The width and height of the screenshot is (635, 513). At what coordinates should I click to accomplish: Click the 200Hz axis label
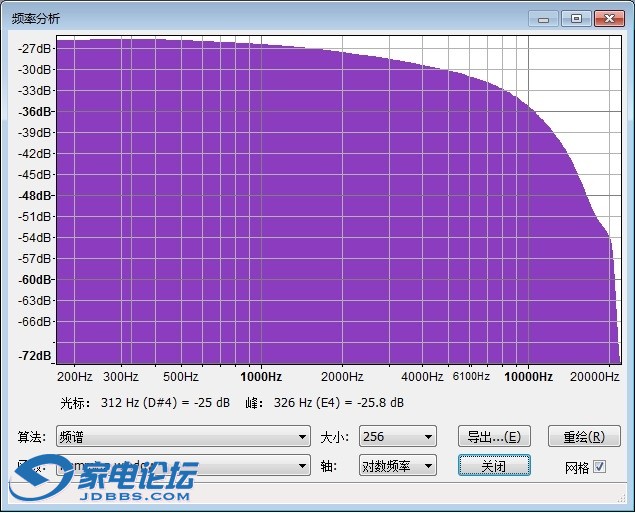[x=75, y=377]
